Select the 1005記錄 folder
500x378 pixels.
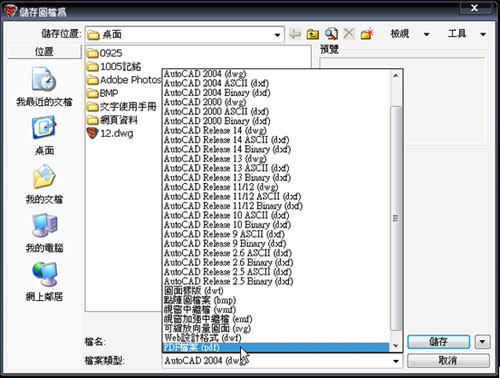tap(114, 66)
